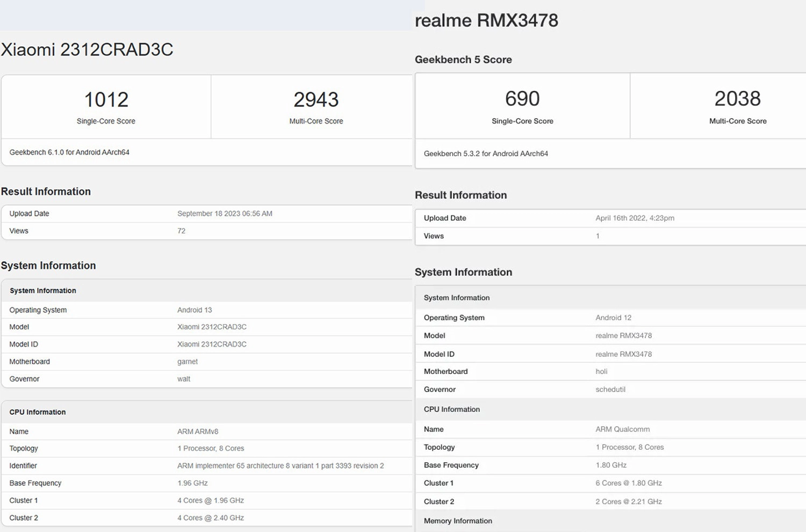Select the 1012 single-core score
Screen dimensions: 806x532
click(106, 99)
